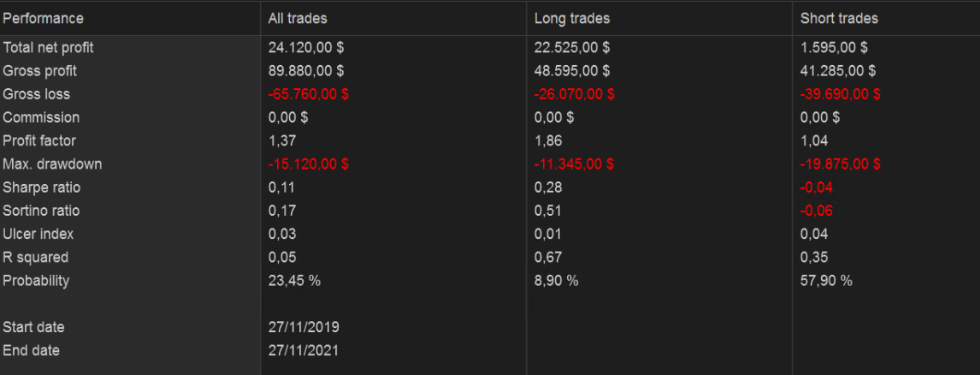Select the Probability row label
The image size is (980, 375).
click(37, 280)
